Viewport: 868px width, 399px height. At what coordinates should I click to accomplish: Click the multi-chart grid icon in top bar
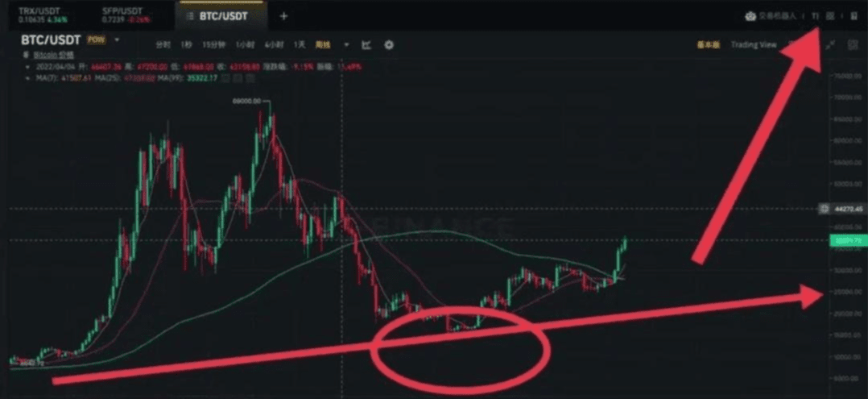(x=830, y=16)
